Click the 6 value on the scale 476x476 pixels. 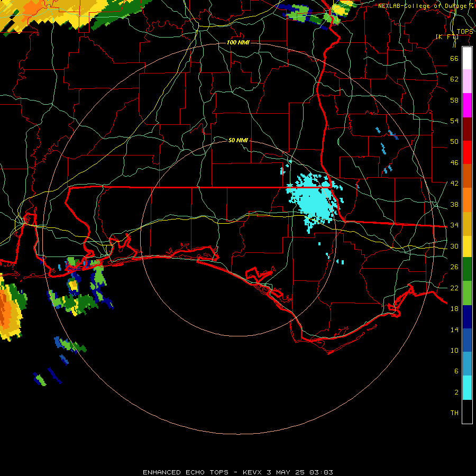pos(456,371)
